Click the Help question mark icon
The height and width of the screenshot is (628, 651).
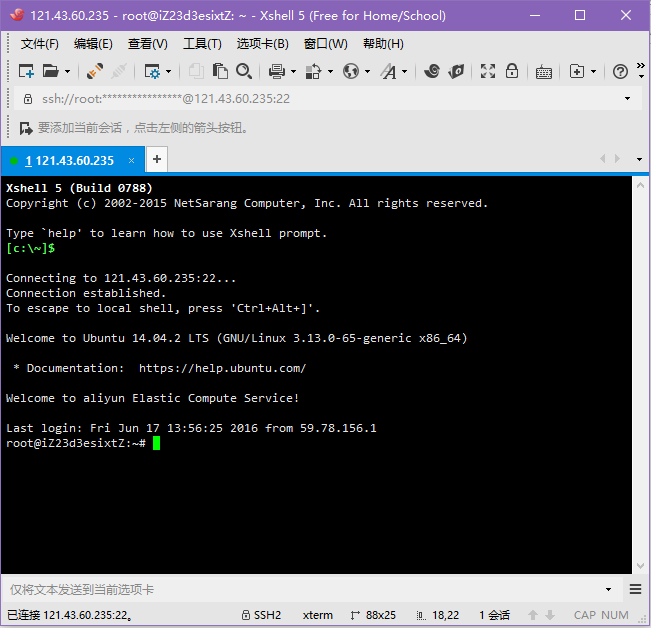pos(620,72)
